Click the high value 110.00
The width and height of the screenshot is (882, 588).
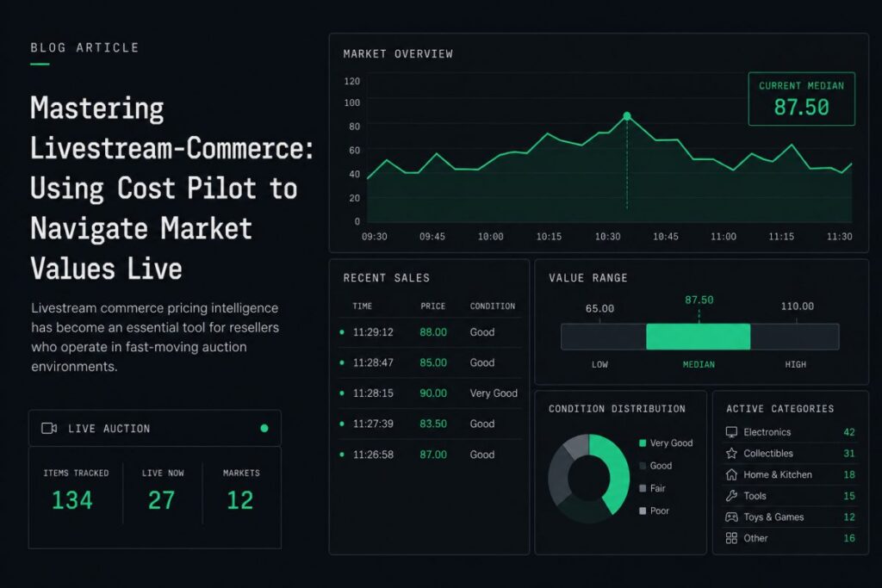click(797, 306)
